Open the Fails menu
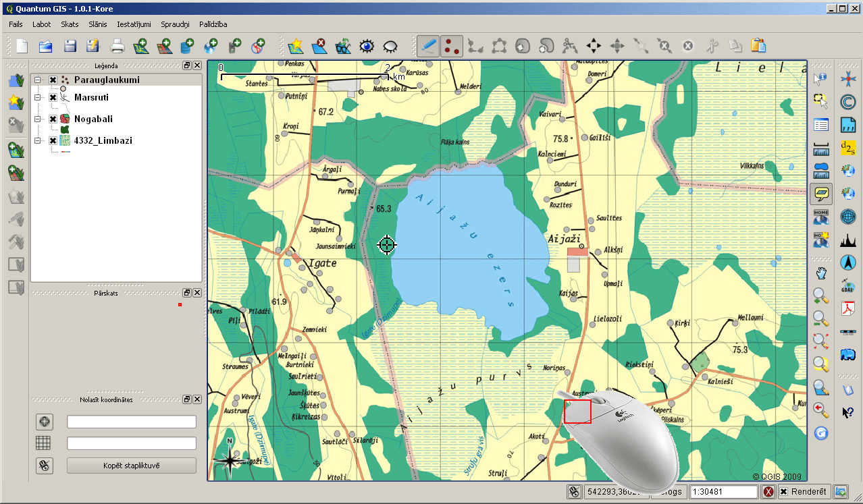The image size is (863, 504). (16, 24)
